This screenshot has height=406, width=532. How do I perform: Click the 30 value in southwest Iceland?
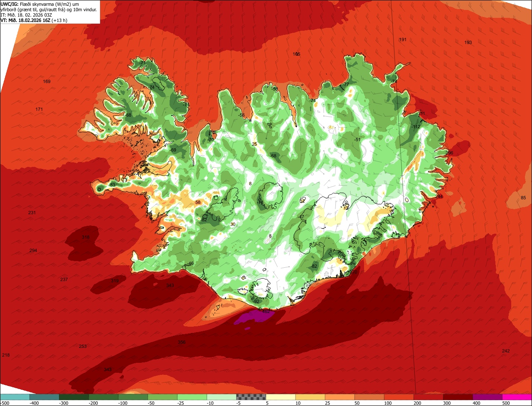click(x=233, y=224)
